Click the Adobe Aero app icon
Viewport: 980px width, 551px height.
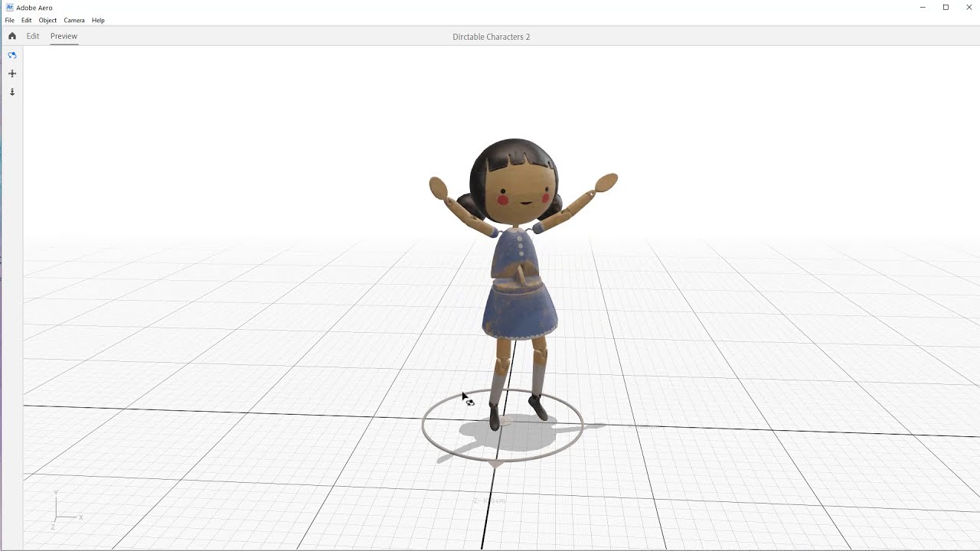coord(9,7)
